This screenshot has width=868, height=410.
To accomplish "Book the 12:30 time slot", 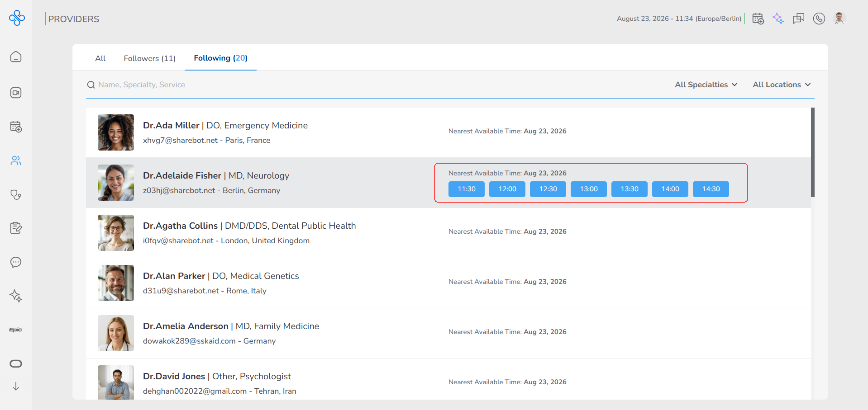I will (548, 189).
